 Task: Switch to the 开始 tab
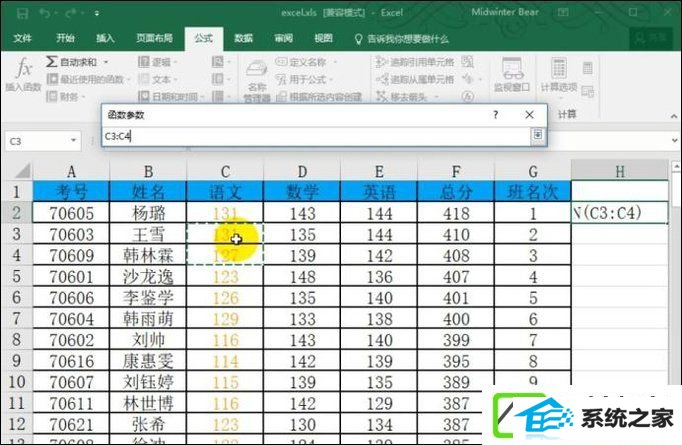(65, 38)
